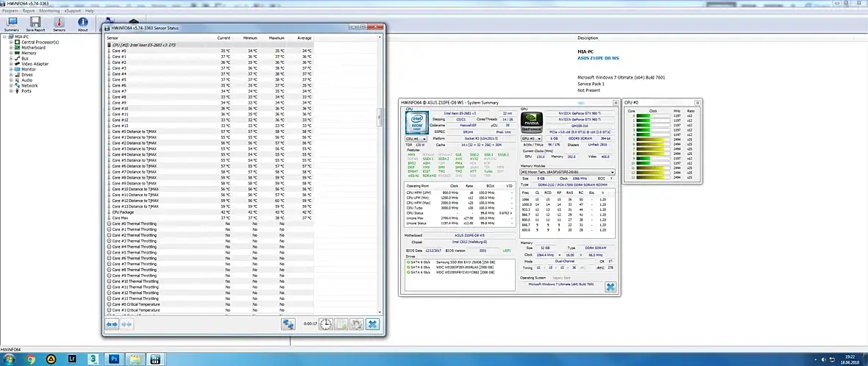The height and width of the screenshot is (366, 868).
Task: Click the About info icon
Action: pyautogui.click(x=82, y=24)
